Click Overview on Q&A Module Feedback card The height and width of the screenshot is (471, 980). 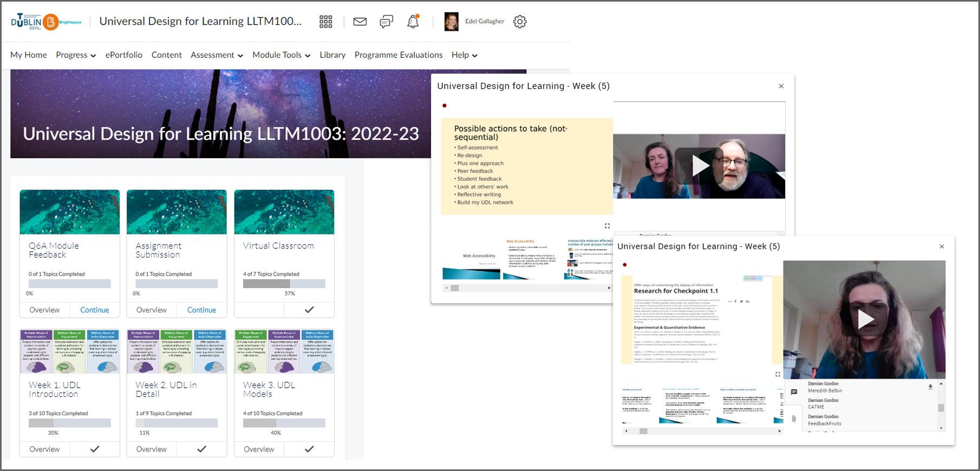44,310
